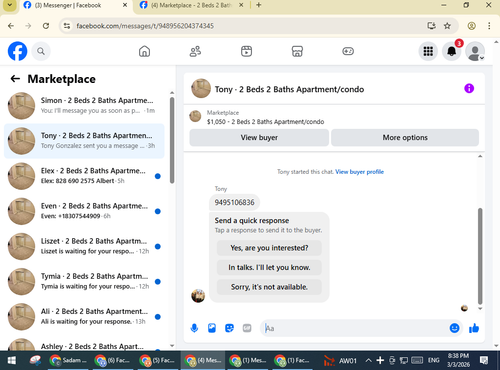Click the View buyer button
The height and width of the screenshot is (370, 500).
pyautogui.click(x=259, y=138)
